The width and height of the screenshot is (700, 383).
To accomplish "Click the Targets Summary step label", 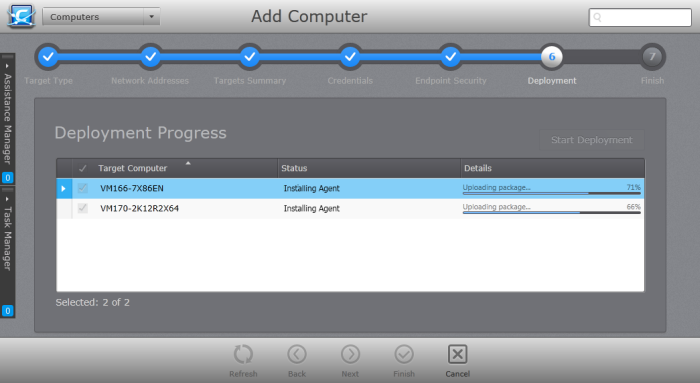I will (x=250, y=81).
